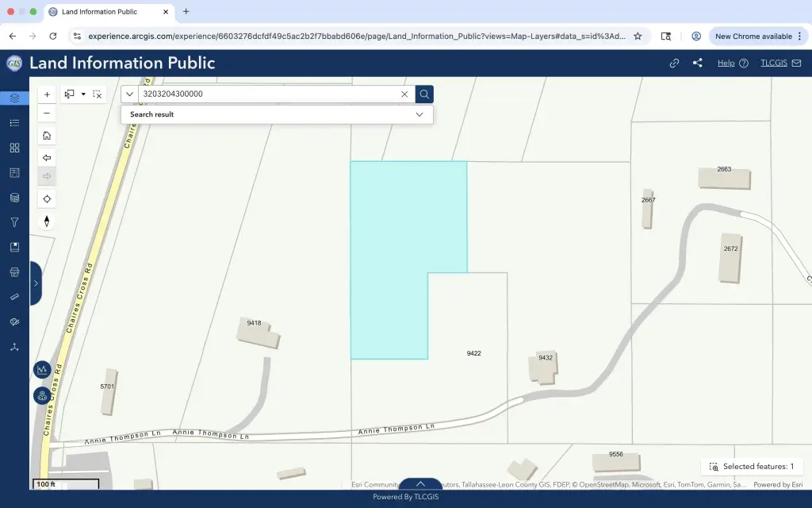Click the zoom in plus button
Viewport: 812px width, 508px height.
click(47, 94)
